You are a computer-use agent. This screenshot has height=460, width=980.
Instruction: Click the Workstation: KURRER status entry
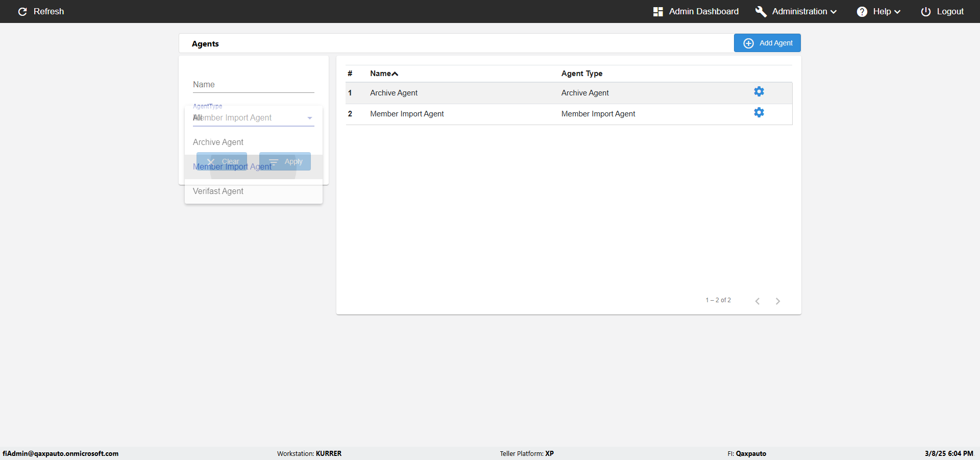pos(309,453)
